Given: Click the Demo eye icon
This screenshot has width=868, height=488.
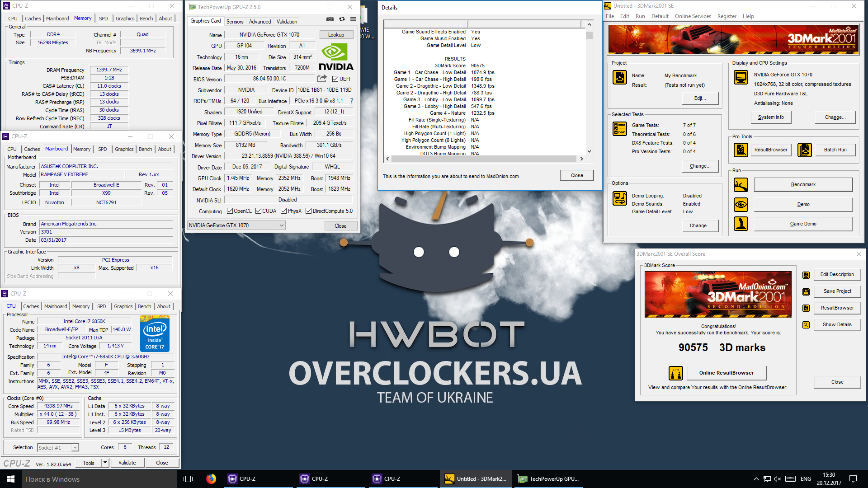Looking at the screenshot, I should (741, 205).
